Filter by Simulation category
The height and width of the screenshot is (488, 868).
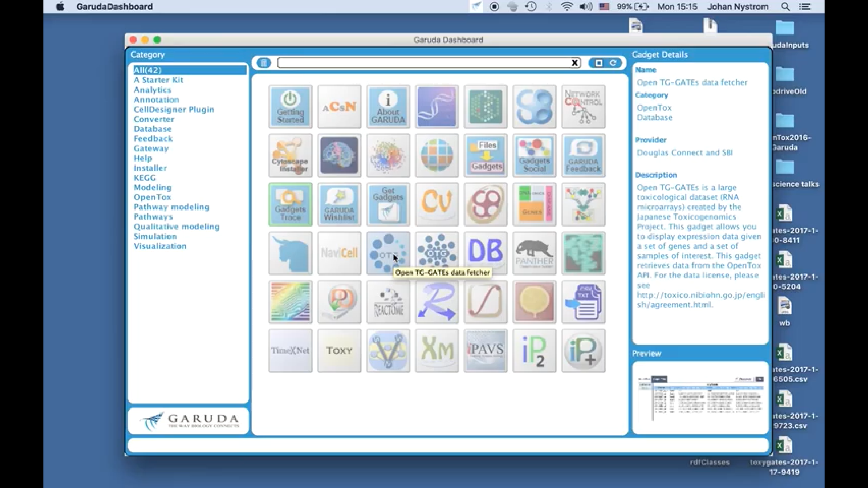155,236
